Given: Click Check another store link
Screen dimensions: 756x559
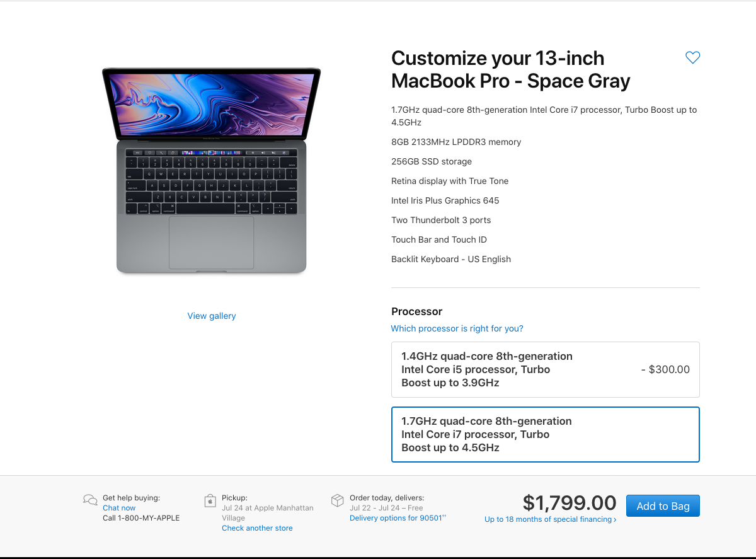Looking at the screenshot, I should click(x=257, y=528).
